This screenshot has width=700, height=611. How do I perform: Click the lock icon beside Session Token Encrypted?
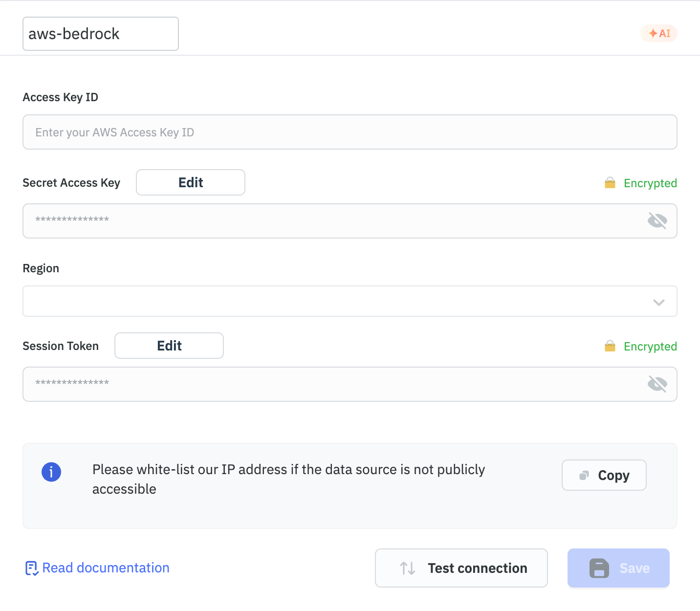610,346
